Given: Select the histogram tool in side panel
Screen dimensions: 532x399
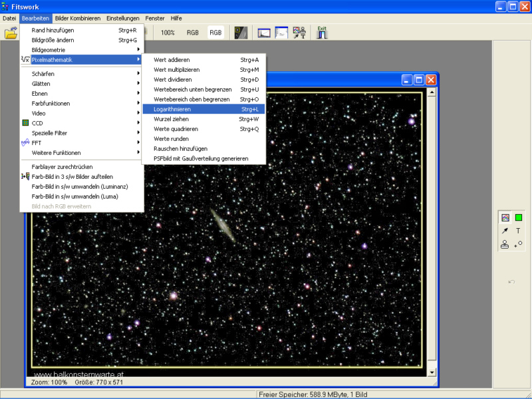Looking at the screenshot, I should 505,217.
